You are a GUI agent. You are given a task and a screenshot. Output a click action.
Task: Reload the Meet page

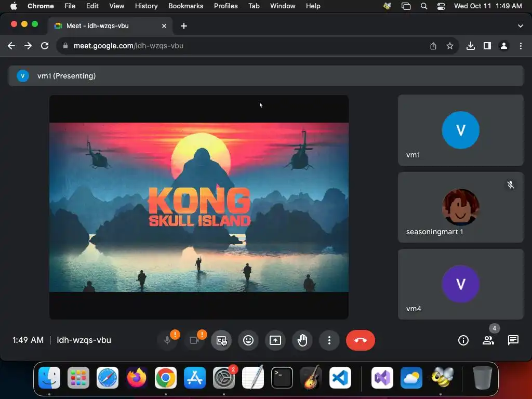pos(45,46)
